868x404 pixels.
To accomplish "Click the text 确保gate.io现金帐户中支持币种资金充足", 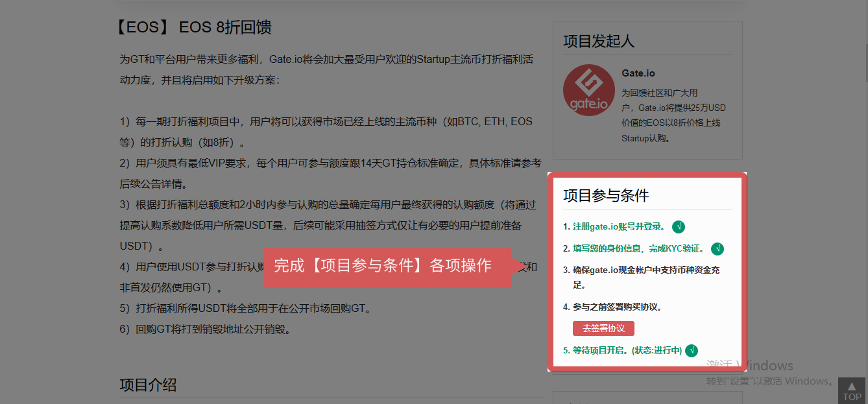I will pos(646,277).
